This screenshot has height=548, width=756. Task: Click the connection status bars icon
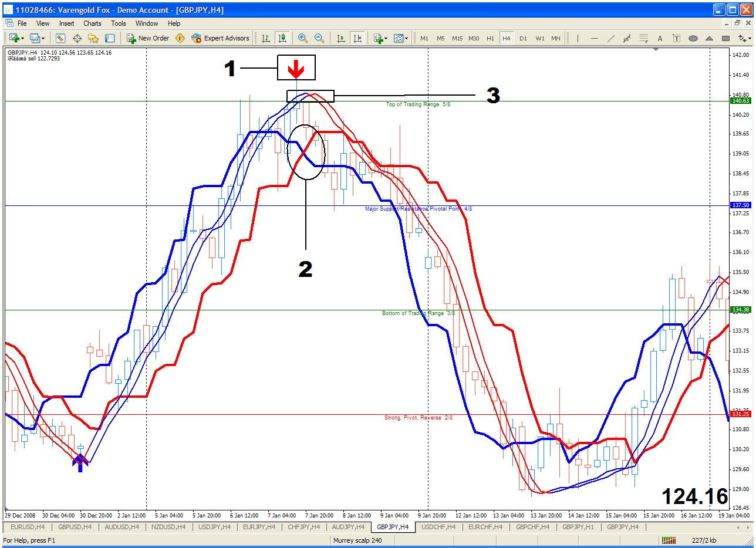tap(669, 540)
